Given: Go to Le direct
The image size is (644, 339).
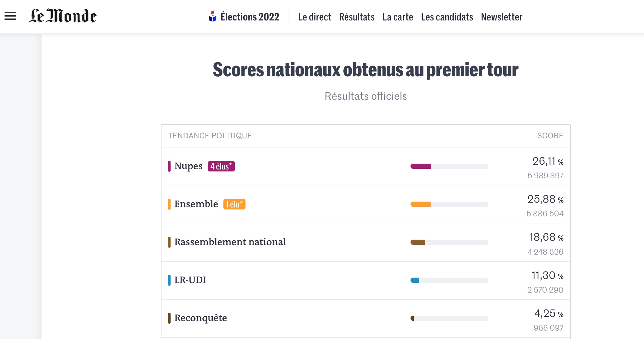Looking at the screenshot, I should [315, 17].
